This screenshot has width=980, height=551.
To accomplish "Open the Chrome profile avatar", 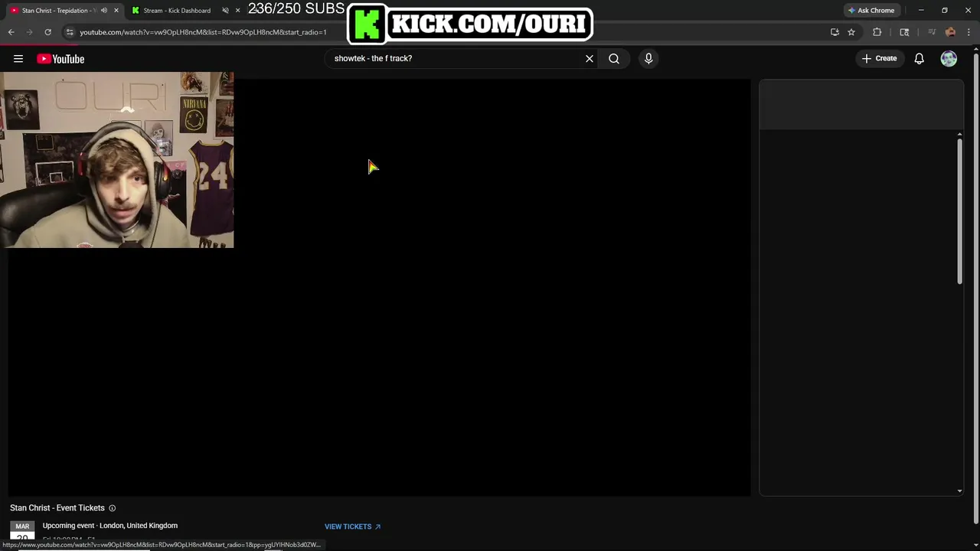I will pos(950,32).
